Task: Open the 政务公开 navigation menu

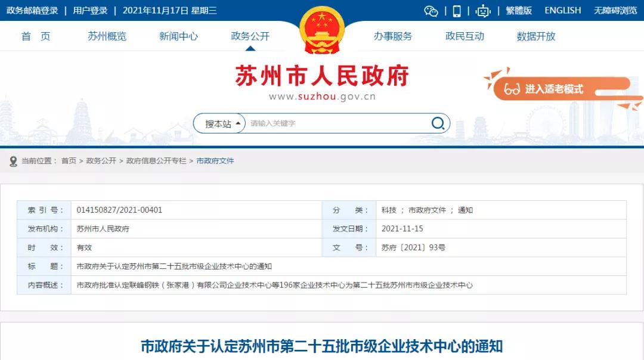Action: point(250,36)
